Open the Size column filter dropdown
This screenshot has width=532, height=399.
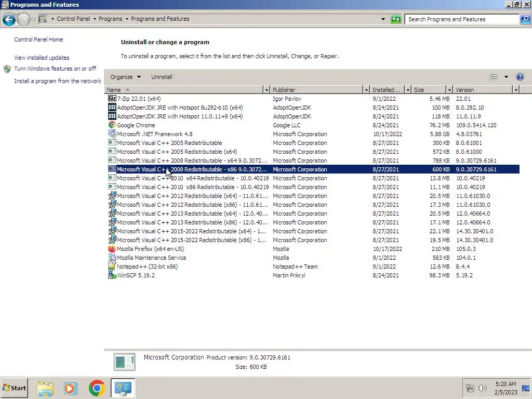[449, 90]
